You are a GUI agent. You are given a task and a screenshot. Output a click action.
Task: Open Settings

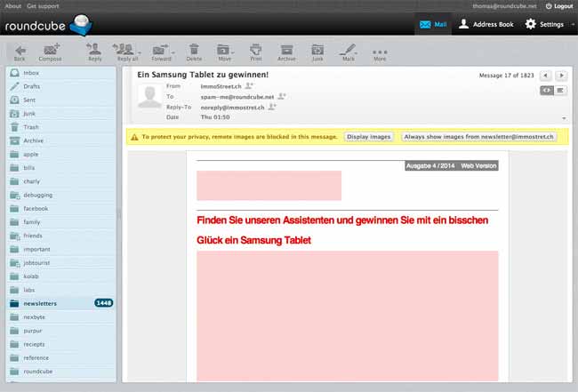[544, 24]
